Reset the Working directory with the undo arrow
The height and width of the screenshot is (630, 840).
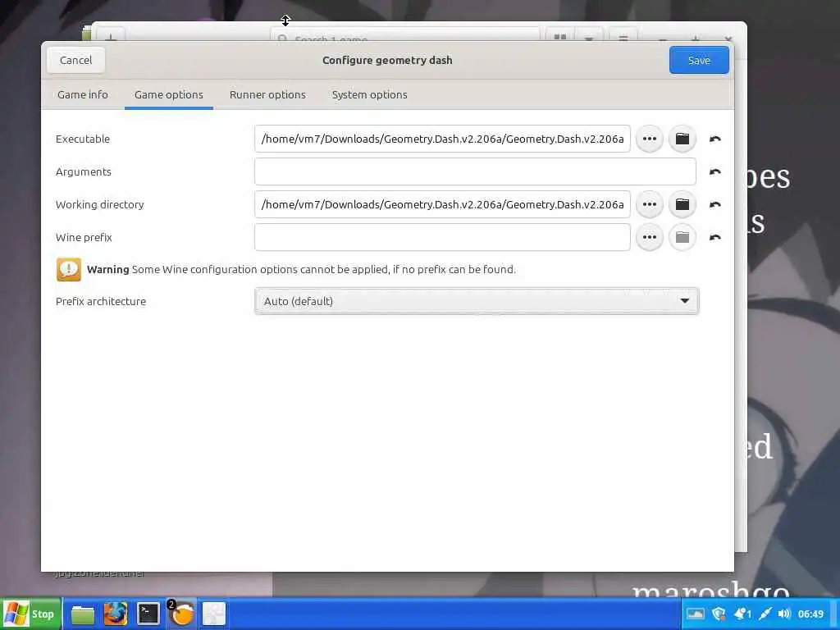[x=714, y=204]
